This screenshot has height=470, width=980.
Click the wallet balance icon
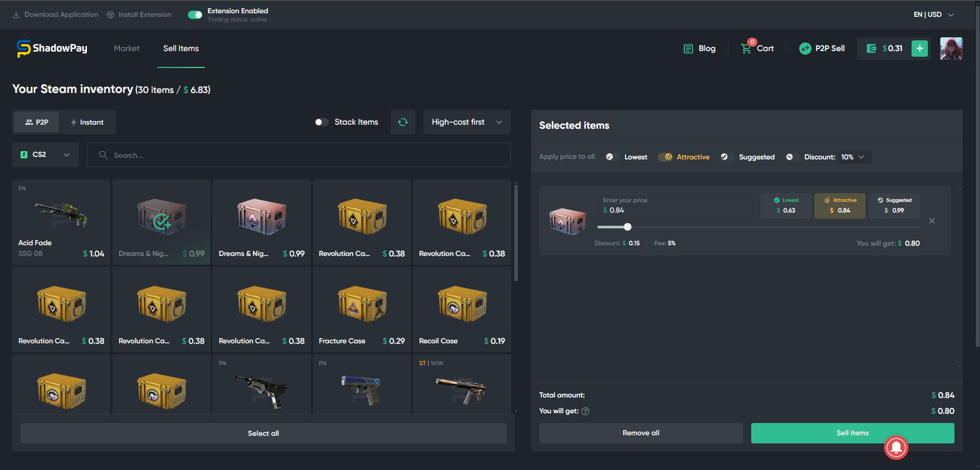tap(871, 49)
